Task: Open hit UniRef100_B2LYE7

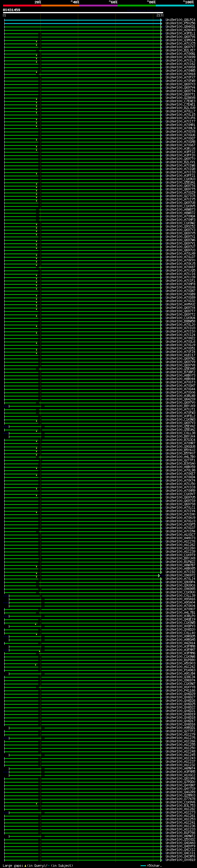Action: [175, 50]
